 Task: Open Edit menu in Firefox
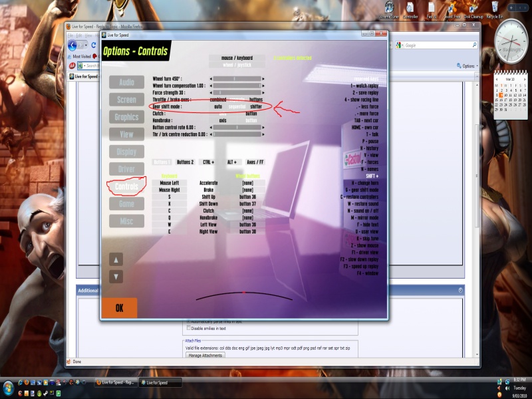click(x=78, y=36)
